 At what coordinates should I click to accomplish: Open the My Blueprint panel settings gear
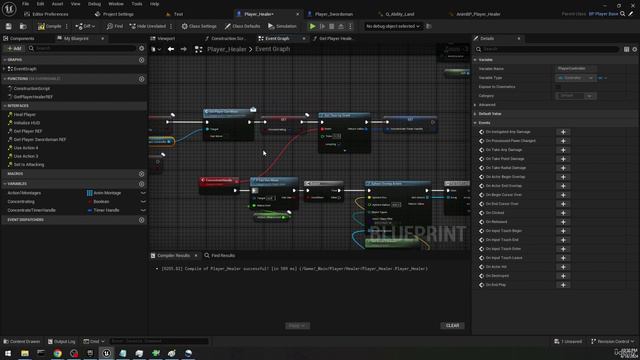[142, 48]
